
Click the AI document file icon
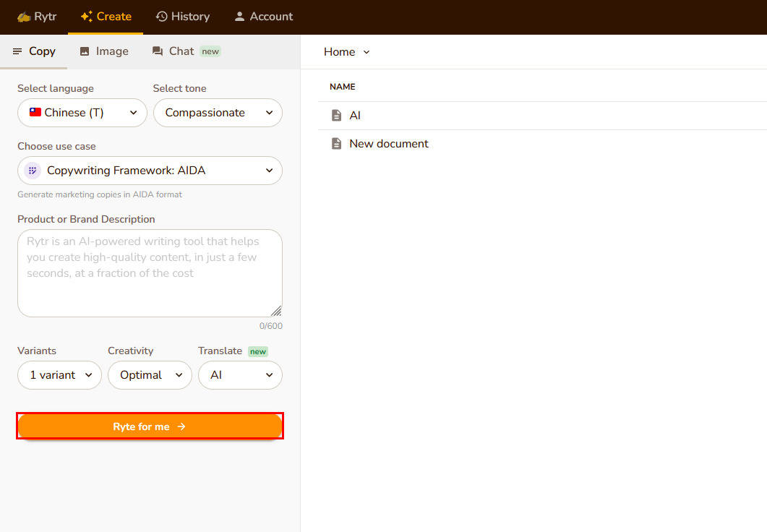pos(336,116)
